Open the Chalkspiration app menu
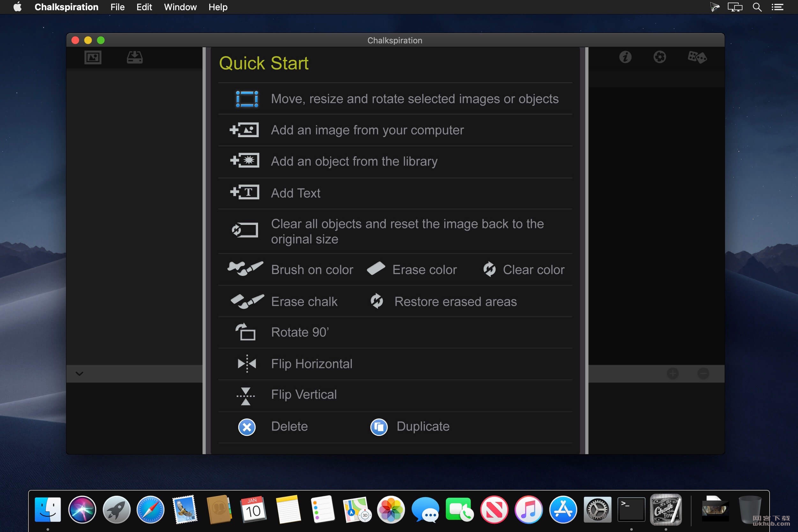This screenshot has height=532, width=798. coord(66,7)
